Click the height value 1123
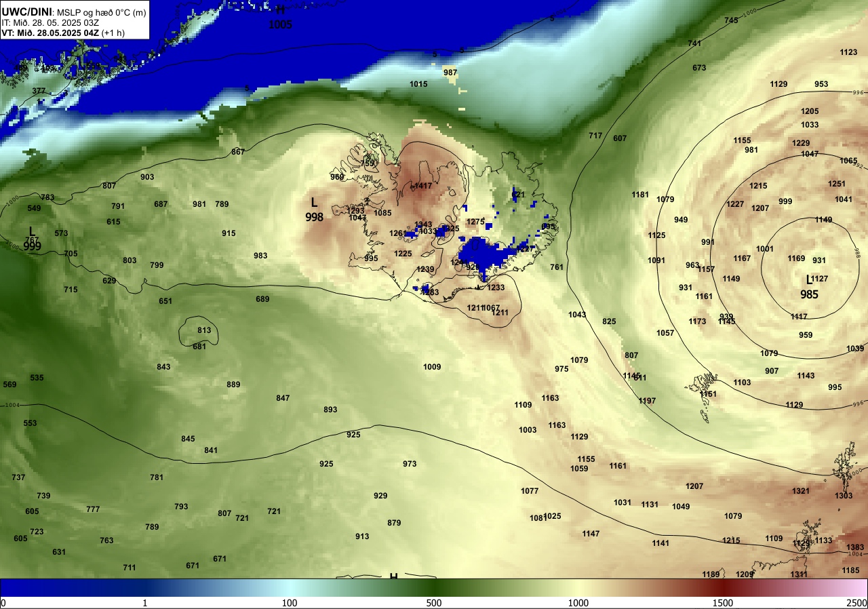The width and height of the screenshot is (868, 609). tap(848, 52)
